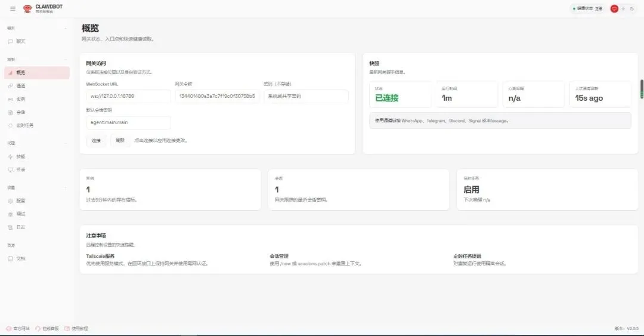Toggle the hamburger sidebar menu
The image size is (644, 336).
coord(13,8)
